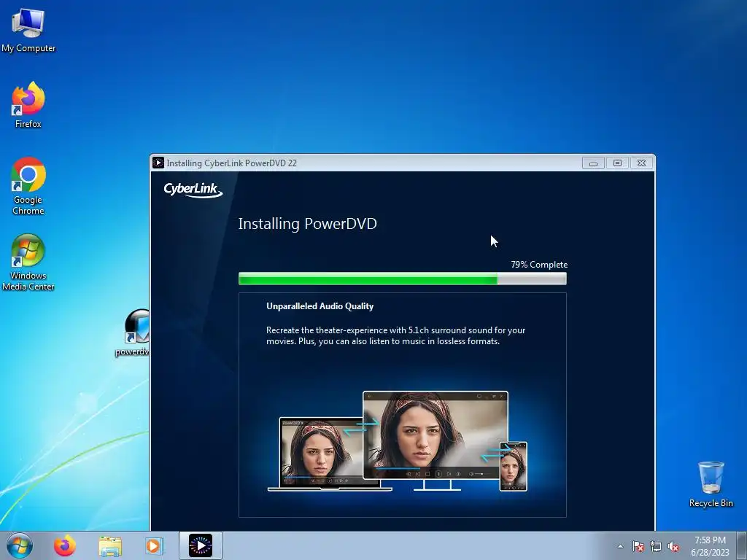The width and height of the screenshot is (747, 560).
Task: Select the Firefox desktop shortcut
Action: [x=28, y=105]
